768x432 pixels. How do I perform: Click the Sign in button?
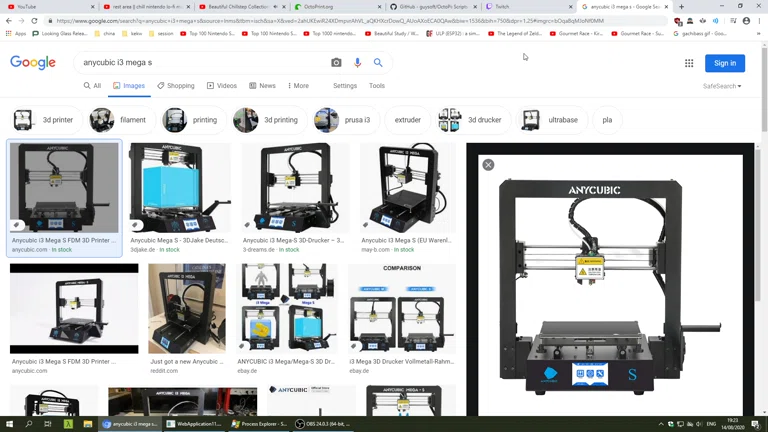[725, 63]
